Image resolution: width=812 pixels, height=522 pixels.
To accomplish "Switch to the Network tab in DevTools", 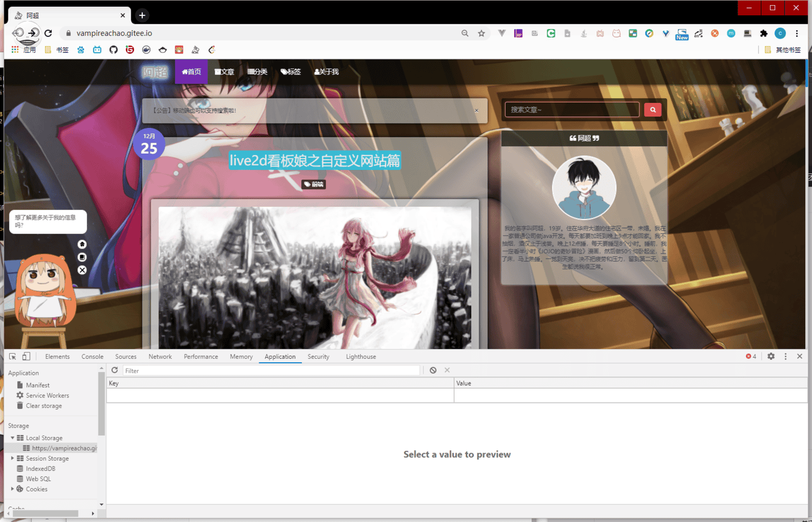I will 160,357.
